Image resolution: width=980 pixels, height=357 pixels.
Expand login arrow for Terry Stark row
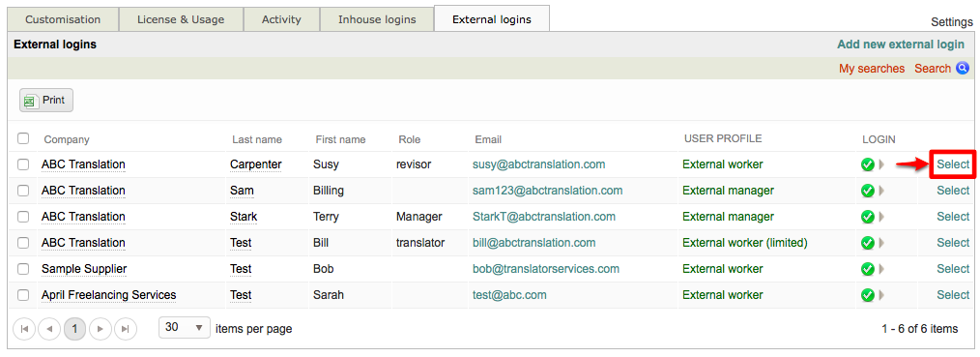coord(881,217)
